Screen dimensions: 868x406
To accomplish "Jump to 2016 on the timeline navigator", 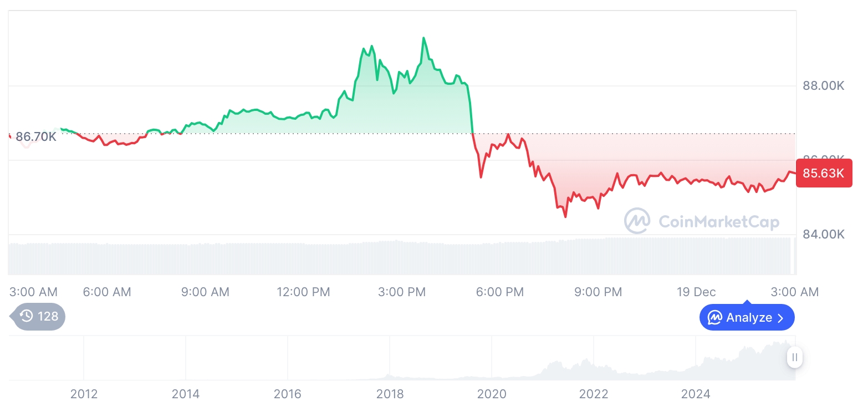I will coord(288,394).
